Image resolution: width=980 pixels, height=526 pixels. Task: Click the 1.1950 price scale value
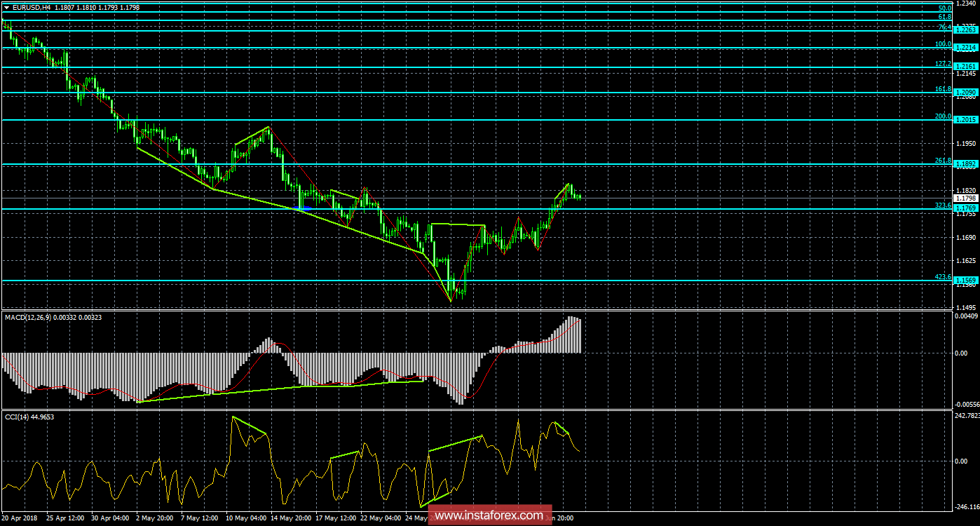[x=965, y=143]
